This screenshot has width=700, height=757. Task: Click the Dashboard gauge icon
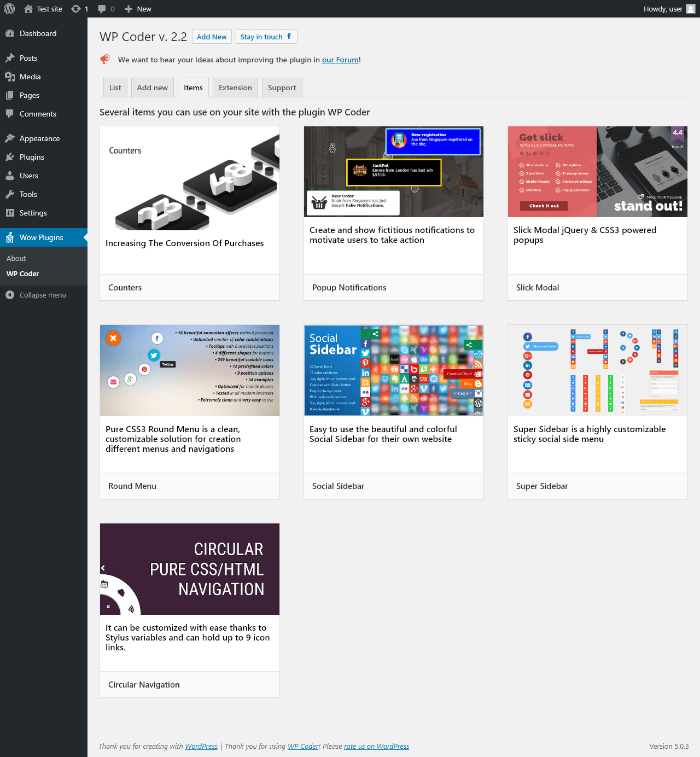tap(10, 33)
